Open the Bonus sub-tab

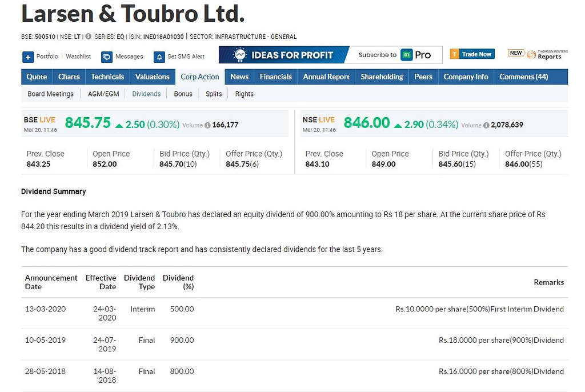(183, 94)
